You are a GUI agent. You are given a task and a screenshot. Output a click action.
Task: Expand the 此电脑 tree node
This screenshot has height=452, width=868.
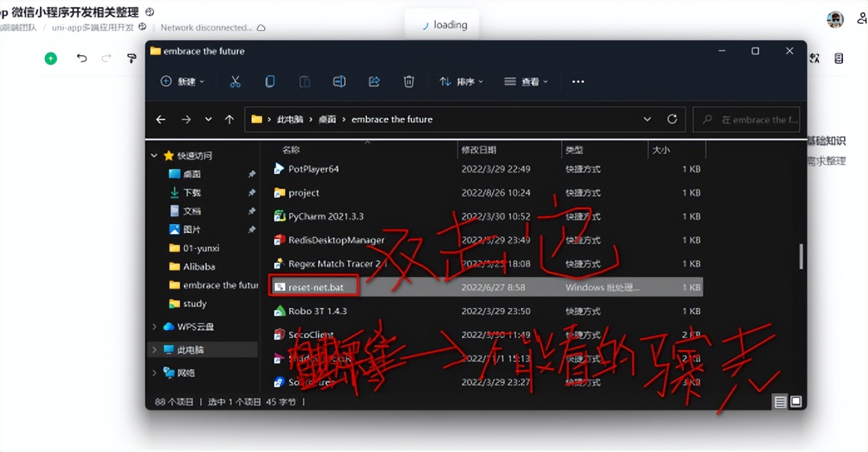[x=154, y=349]
